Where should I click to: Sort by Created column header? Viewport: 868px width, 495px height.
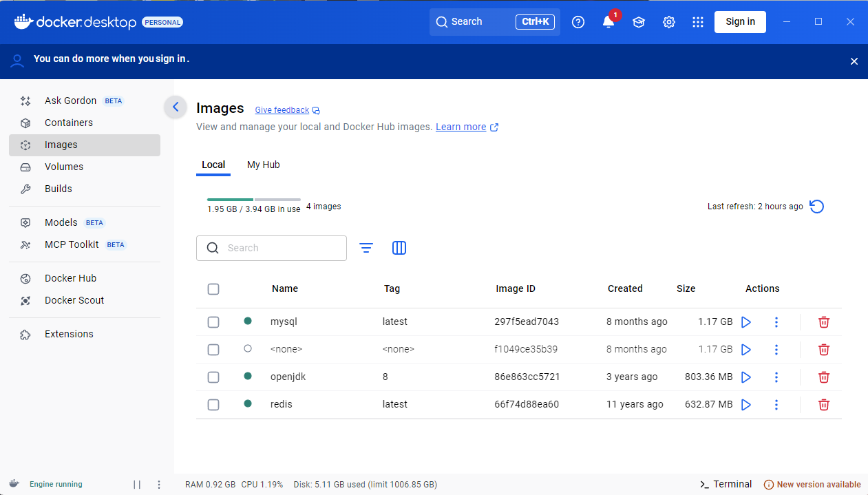pos(625,288)
